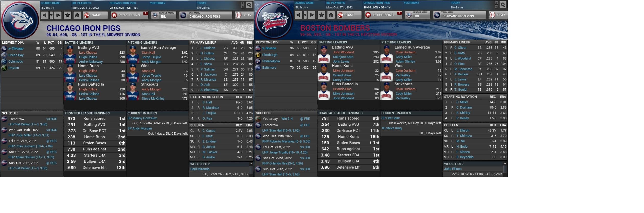Open history dropdown arrow on Boston screen
This screenshot has height=213, width=644.
tap(305, 15)
